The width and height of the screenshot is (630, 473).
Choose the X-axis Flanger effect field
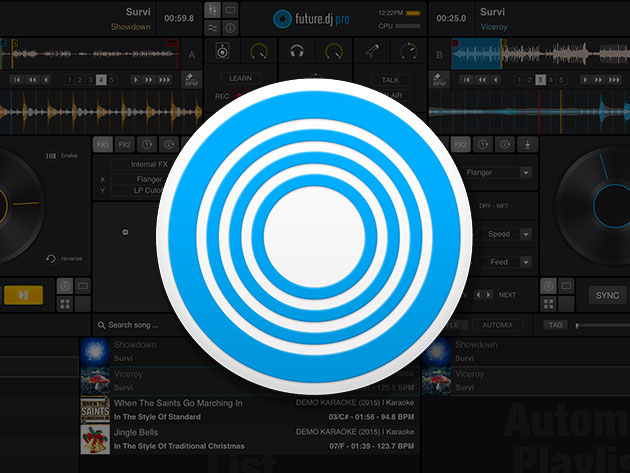click(139, 179)
